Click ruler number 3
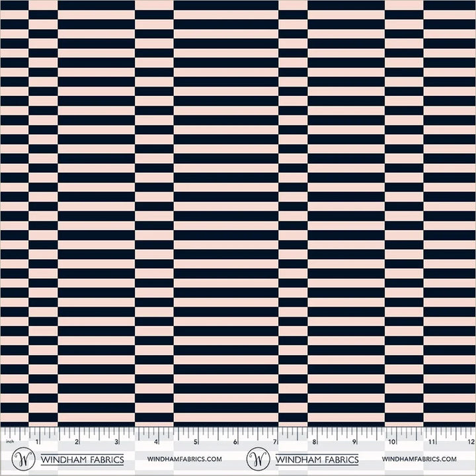This screenshot has height=476, width=476. coord(116,442)
